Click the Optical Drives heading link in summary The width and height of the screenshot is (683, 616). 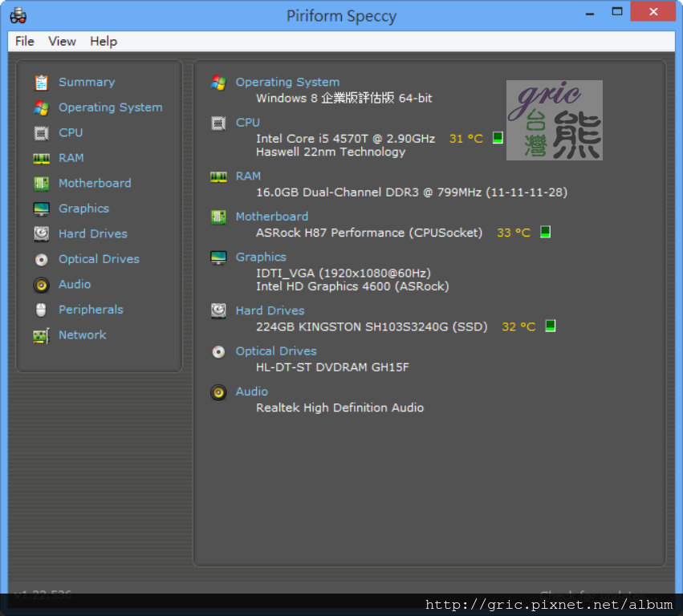coord(276,351)
